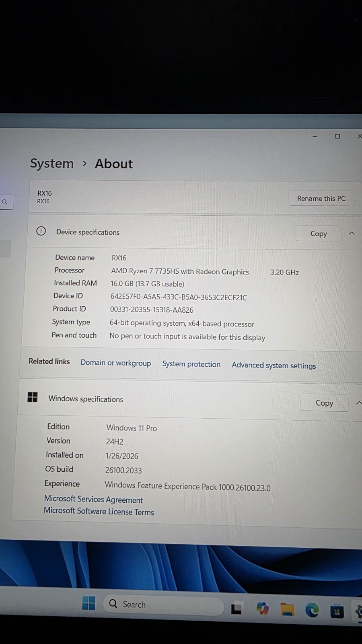Open File Explorer from the taskbar
The image size is (362, 644).
tap(288, 609)
